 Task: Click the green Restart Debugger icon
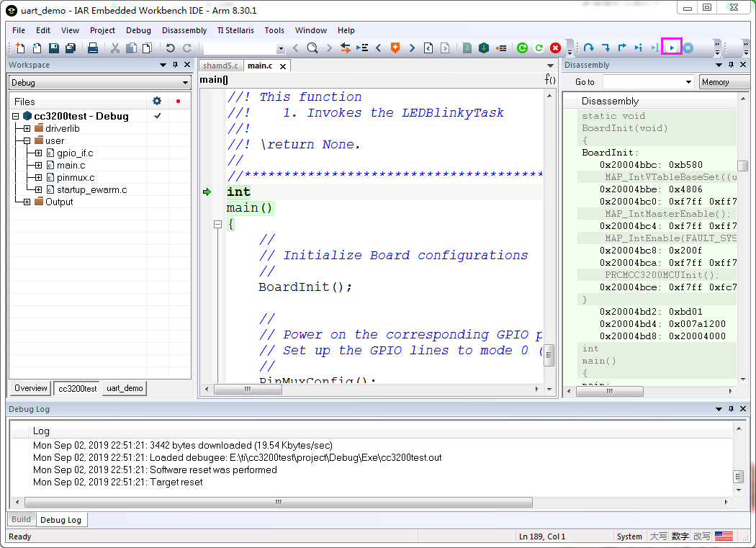(x=522, y=48)
